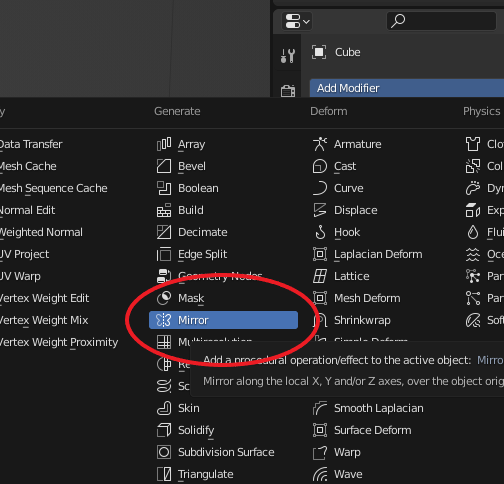
Task: Open the tab below the wrench tab
Action: pyautogui.click(x=288, y=90)
